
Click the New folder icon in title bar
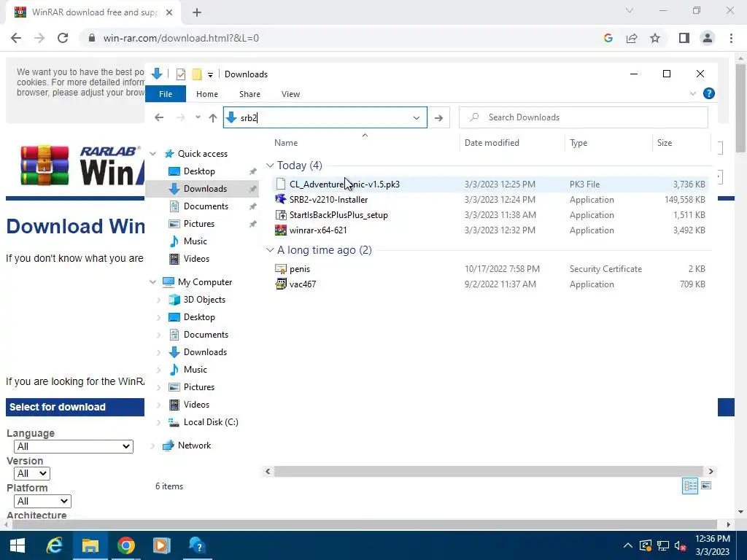tap(197, 74)
